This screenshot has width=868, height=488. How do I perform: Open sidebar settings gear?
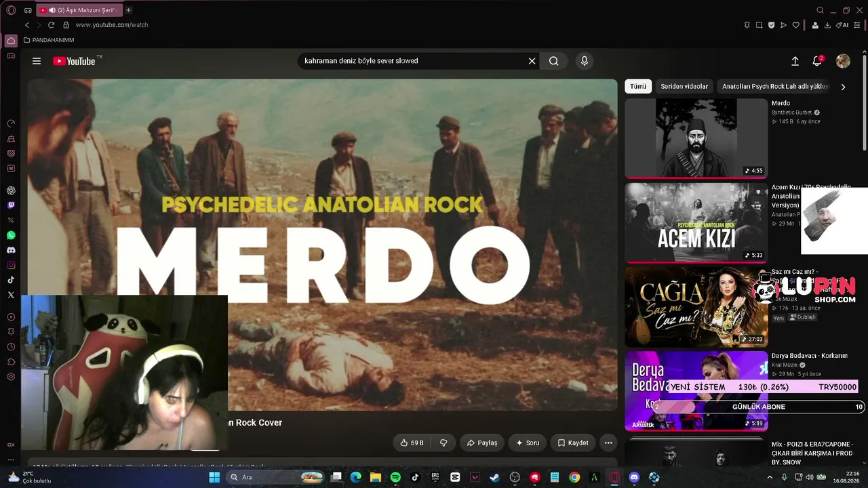coord(11,377)
